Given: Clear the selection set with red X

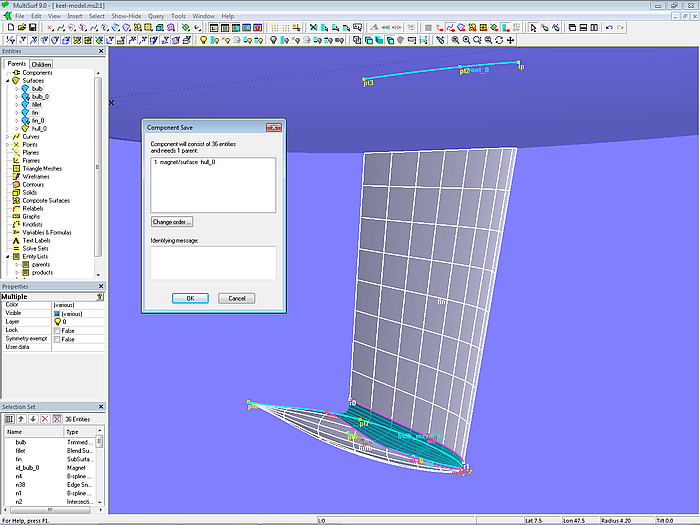Looking at the screenshot, I should click(44, 419).
